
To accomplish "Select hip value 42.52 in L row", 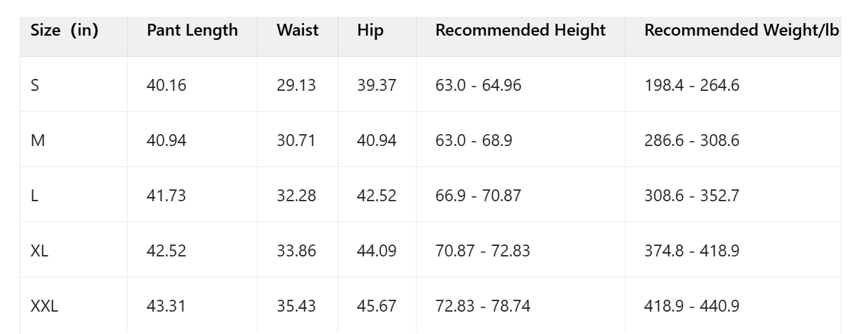I will pyautogui.click(x=376, y=196).
